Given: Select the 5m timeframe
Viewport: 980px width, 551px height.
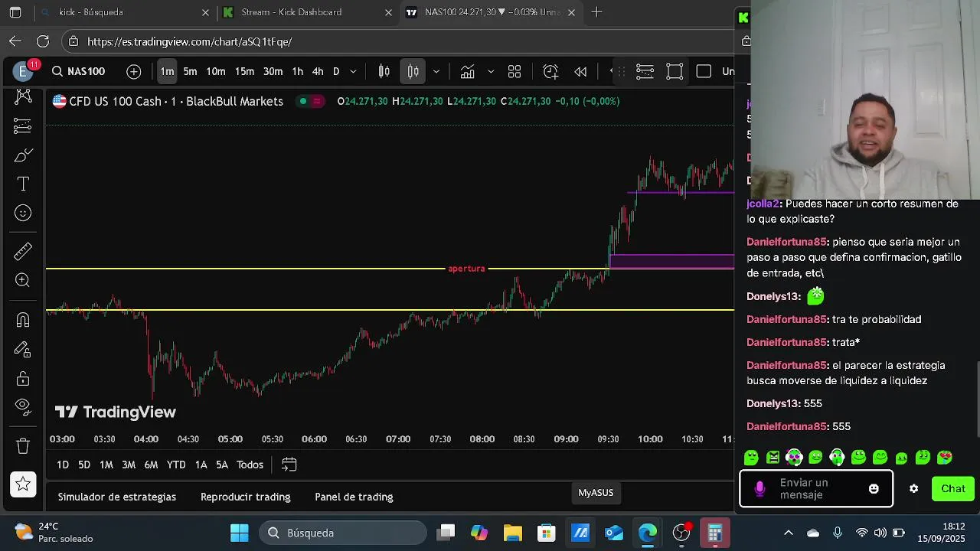Looking at the screenshot, I should point(190,71).
